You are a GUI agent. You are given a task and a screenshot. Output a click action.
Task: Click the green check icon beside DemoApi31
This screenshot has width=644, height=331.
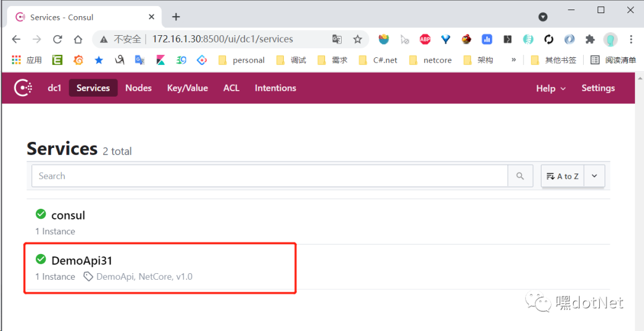coord(41,259)
